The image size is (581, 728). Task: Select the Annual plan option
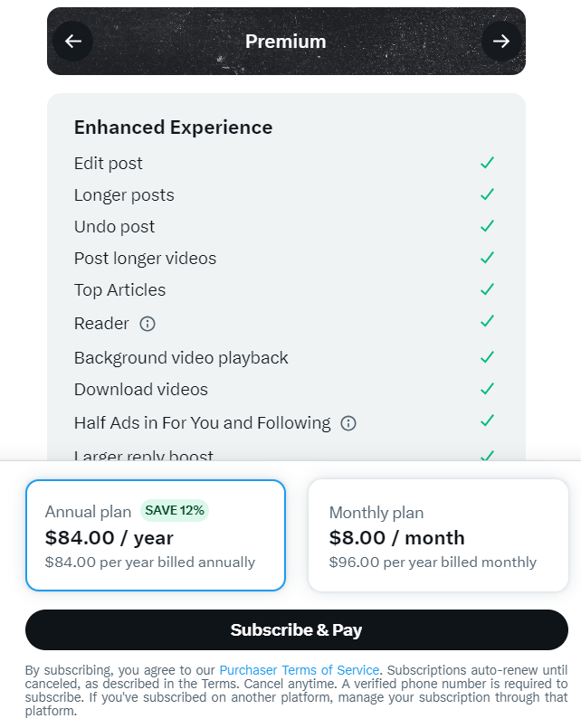pyautogui.click(x=156, y=535)
